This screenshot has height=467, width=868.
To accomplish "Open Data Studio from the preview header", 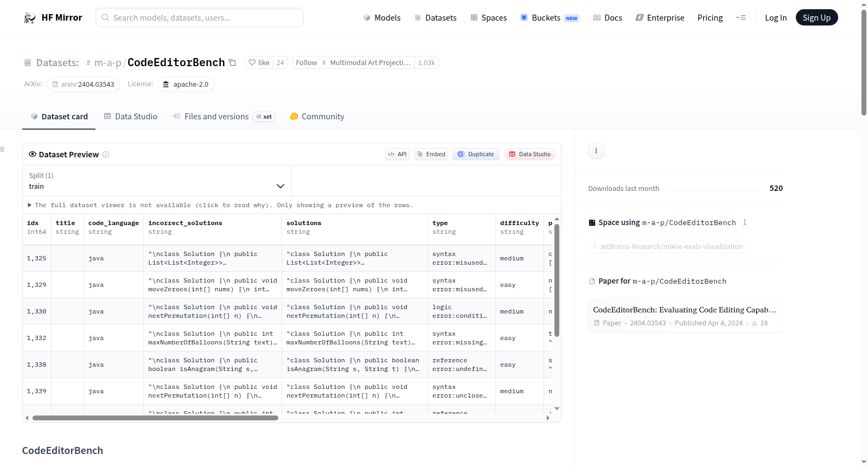I will pos(529,154).
